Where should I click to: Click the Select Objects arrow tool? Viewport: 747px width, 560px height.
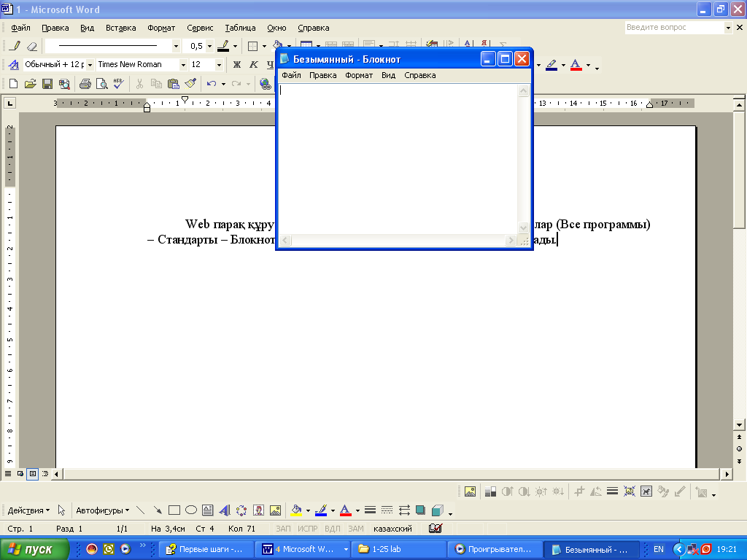(61, 510)
